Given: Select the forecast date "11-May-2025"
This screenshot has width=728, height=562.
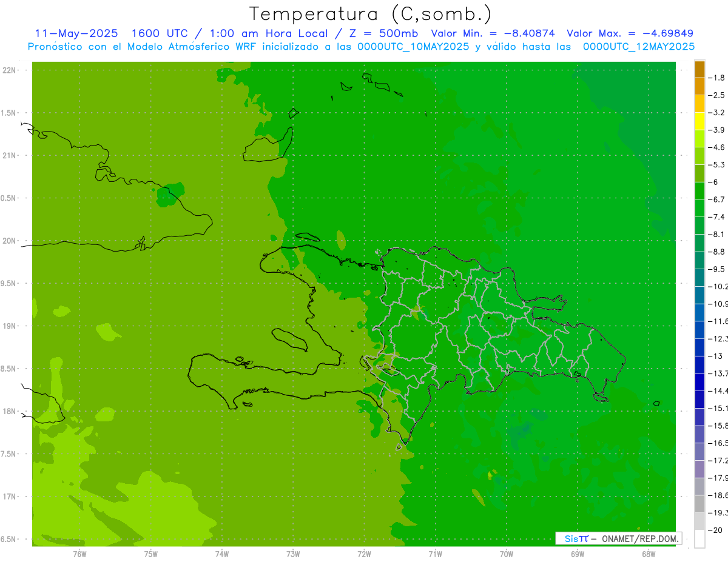Looking at the screenshot, I should coord(76,33).
